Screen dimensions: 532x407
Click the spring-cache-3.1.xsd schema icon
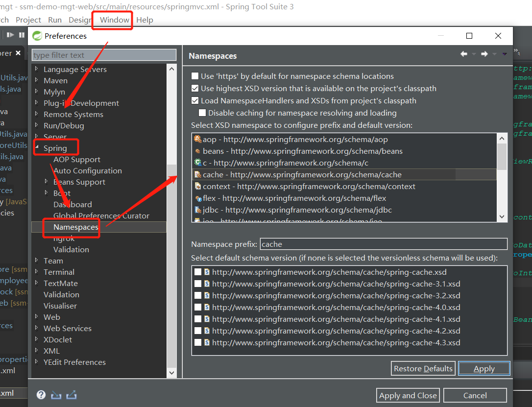click(207, 284)
